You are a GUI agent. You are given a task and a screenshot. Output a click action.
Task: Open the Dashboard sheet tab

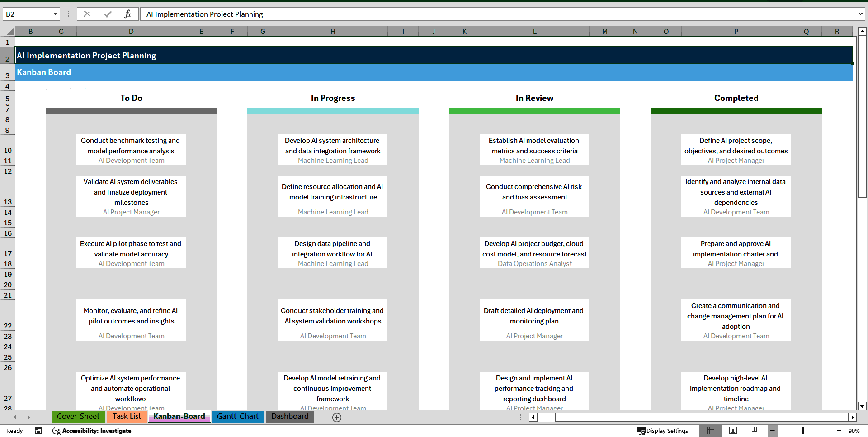(x=290, y=417)
